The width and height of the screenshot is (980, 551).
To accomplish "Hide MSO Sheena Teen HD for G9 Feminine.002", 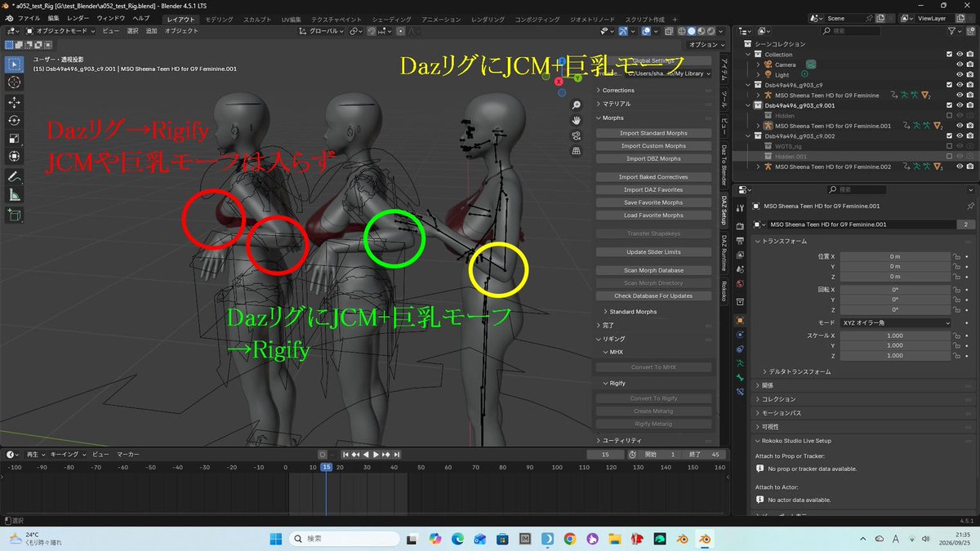I will (x=960, y=167).
